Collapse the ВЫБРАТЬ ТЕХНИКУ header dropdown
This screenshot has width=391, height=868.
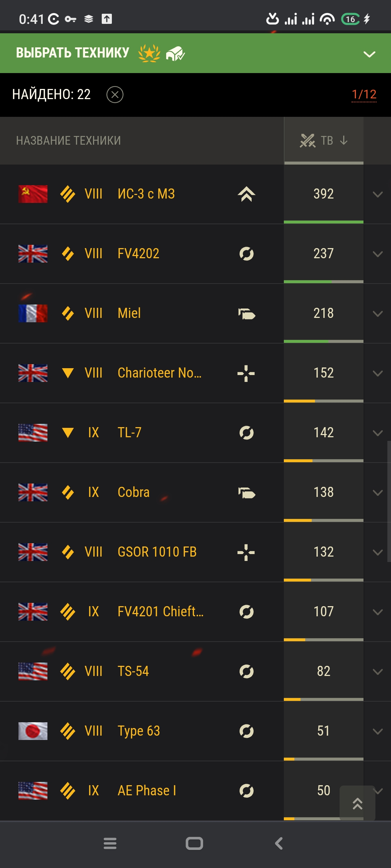(369, 54)
